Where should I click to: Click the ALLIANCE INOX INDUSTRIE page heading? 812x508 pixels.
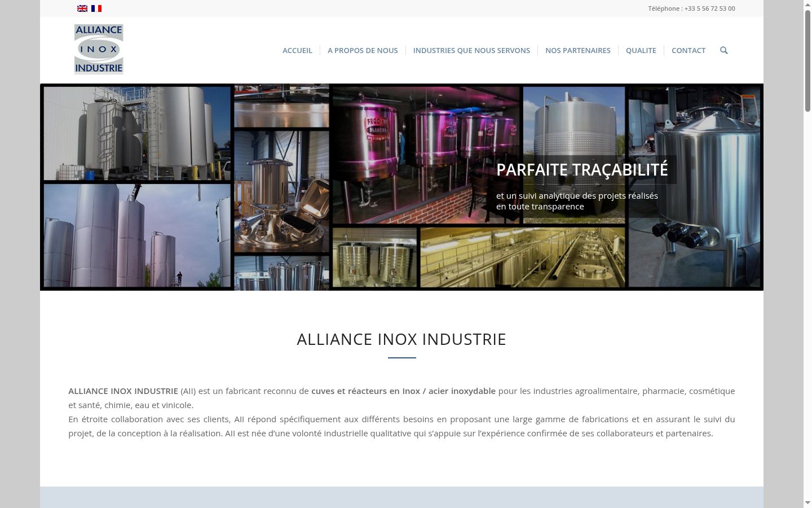click(401, 339)
